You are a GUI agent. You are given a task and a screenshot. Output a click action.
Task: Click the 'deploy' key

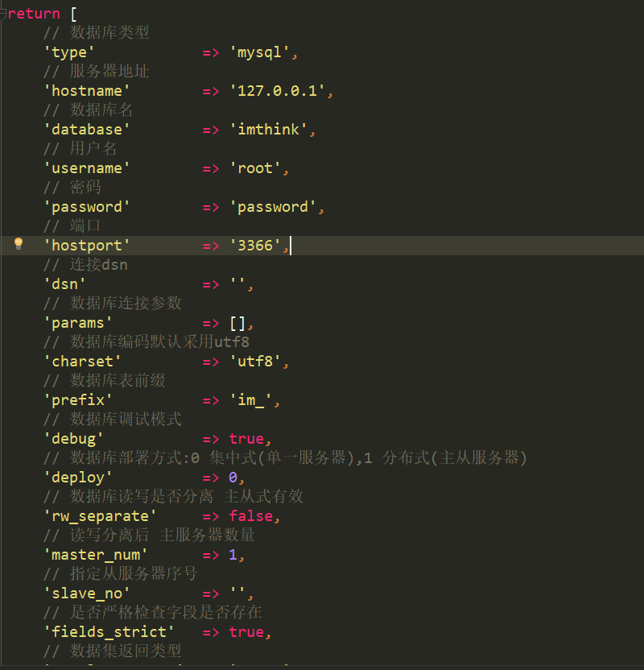[78, 478]
